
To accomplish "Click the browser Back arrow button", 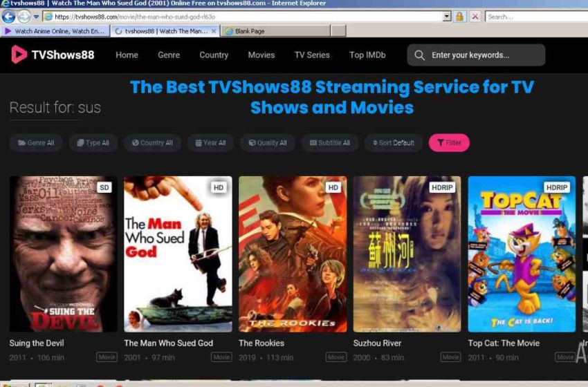I will tap(8, 17).
